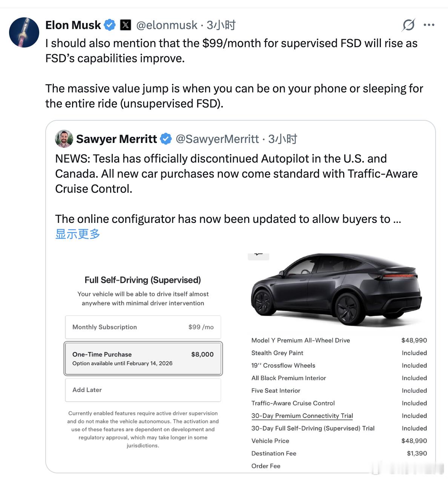Choose the Add Later option
Screen dimensions: 448x479
(x=143, y=390)
